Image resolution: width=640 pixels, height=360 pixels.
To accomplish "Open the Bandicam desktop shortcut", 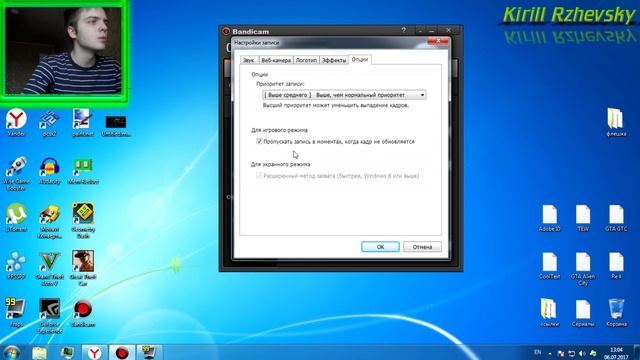I will pyautogui.click(x=83, y=313).
